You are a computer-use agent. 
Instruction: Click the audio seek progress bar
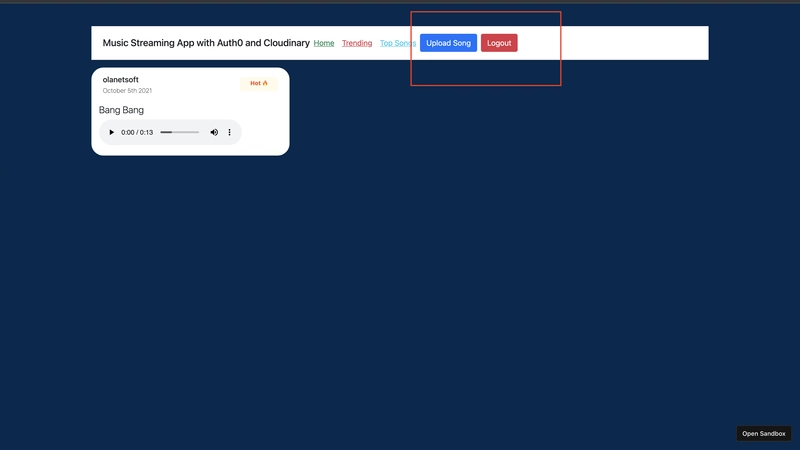pyautogui.click(x=180, y=132)
